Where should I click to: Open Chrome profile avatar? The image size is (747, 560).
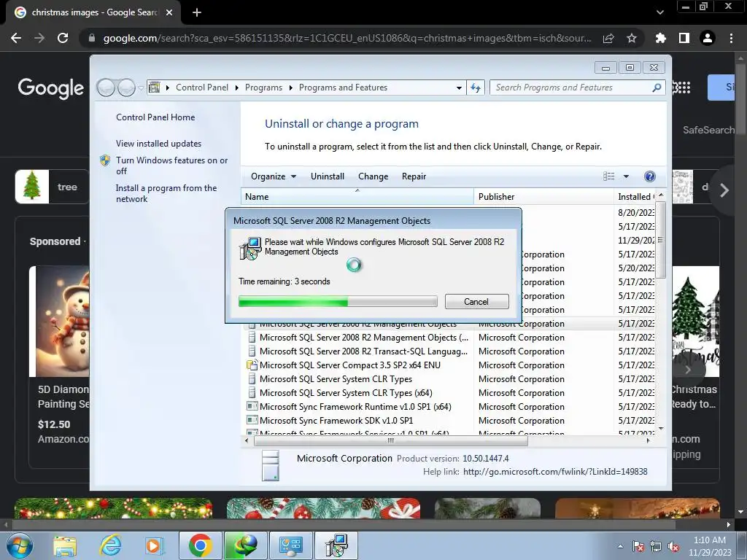(708, 38)
